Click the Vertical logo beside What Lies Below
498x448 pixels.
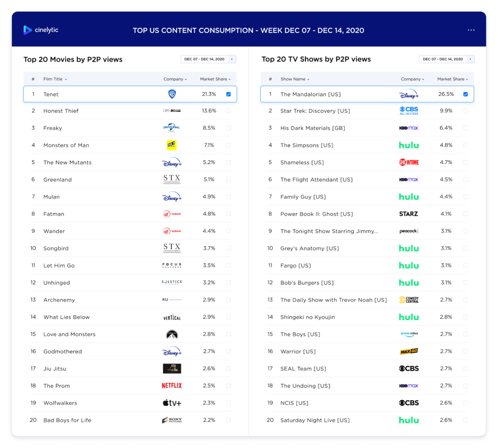(x=172, y=317)
